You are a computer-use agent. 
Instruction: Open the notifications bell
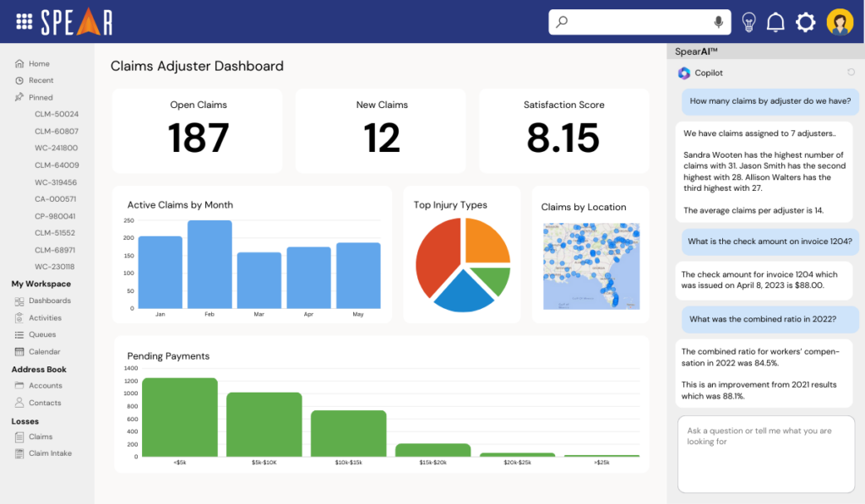[775, 22]
